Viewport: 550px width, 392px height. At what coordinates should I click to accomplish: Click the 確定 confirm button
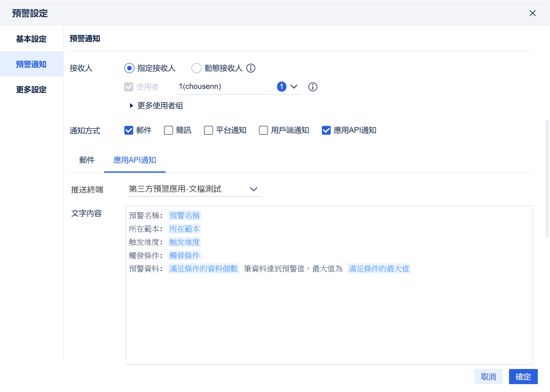523,377
